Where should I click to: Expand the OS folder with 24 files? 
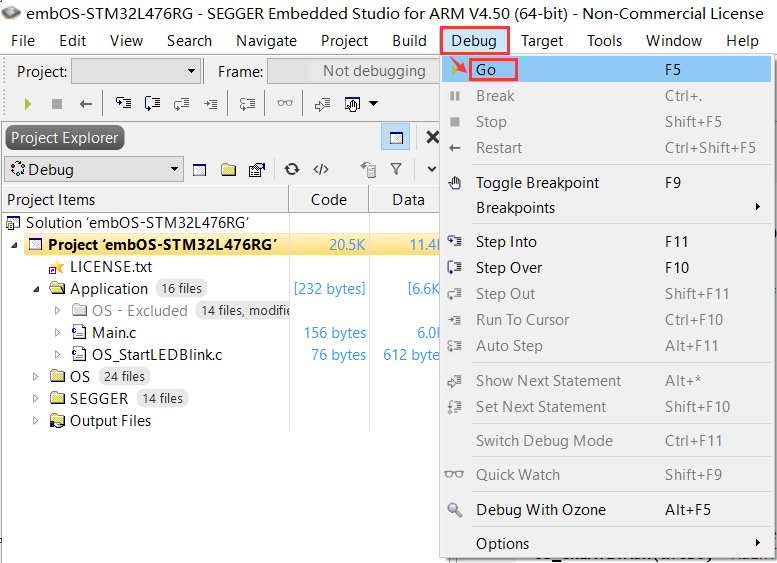(x=36, y=377)
